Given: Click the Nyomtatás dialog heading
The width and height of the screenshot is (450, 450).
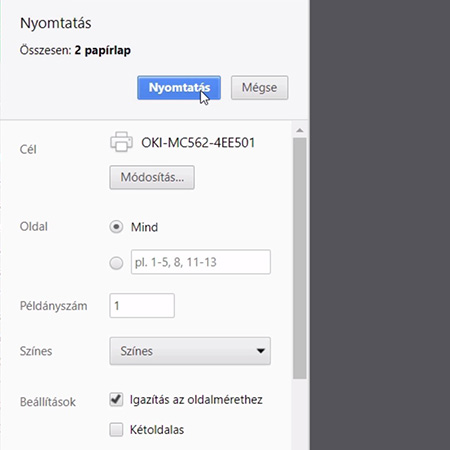Looking at the screenshot, I should pyautogui.click(x=56, y=23).
